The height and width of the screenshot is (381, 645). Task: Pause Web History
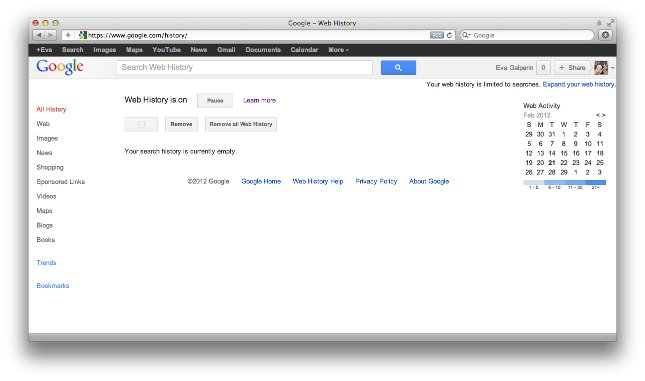pos(215,100)
